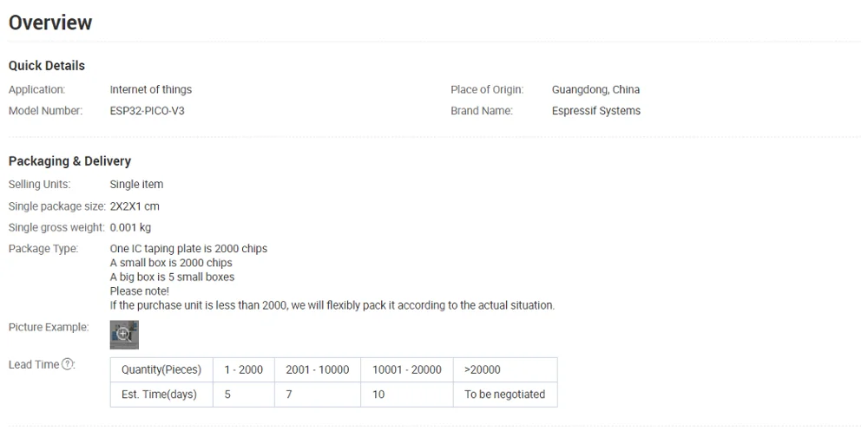Click the 2X2X1 cm package size value

click(135, 206)
